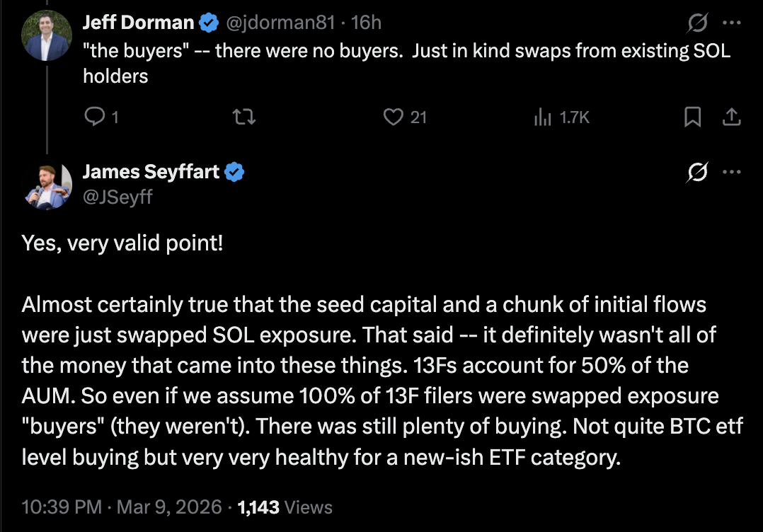Open Grok actions on Jeff Dorman's tweet
The image size is (763, 532).
[x=698, y=22]
